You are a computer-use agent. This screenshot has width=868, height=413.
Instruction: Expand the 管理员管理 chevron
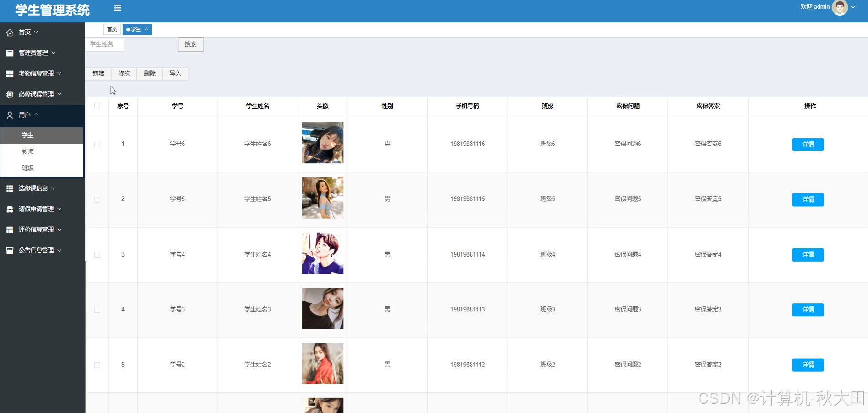point(54,53)
